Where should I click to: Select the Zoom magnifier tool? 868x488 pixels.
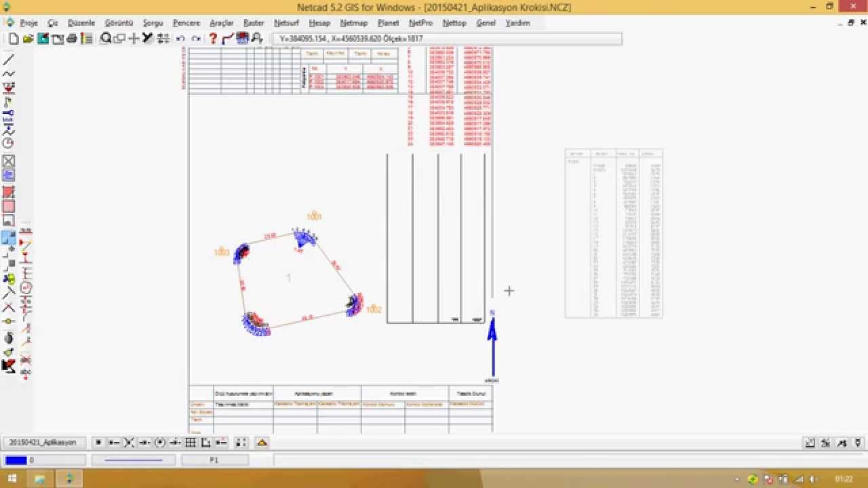click(106, 39)
